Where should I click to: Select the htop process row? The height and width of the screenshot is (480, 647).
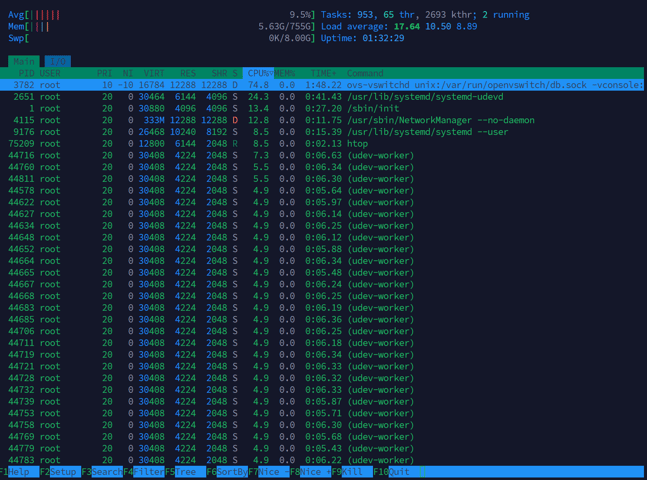pos(322,144)
